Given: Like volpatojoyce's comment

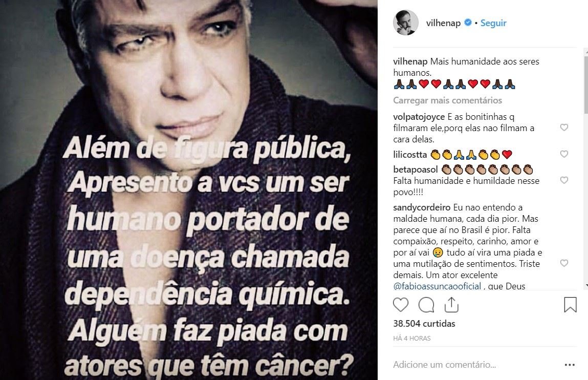Looking at the screenshot, I should 564,128.
